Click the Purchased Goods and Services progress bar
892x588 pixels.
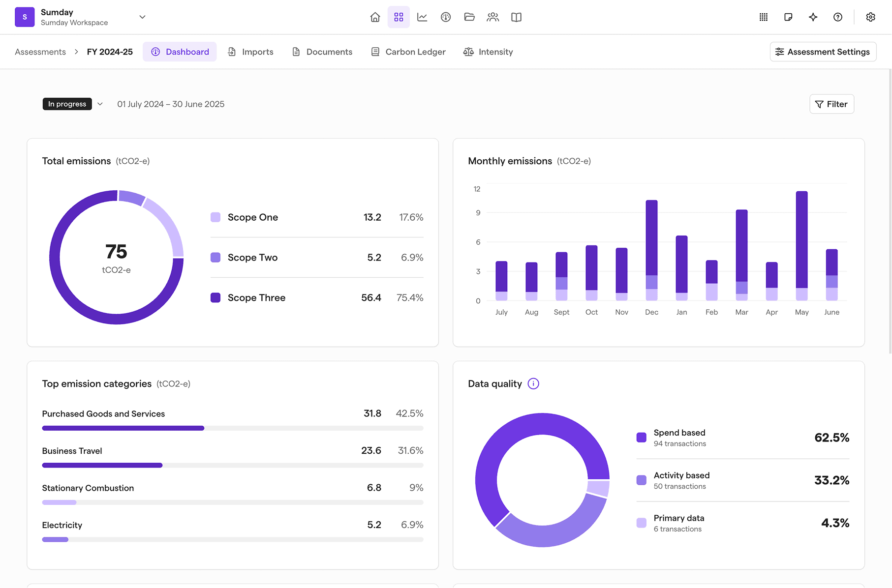click(233, 428)
